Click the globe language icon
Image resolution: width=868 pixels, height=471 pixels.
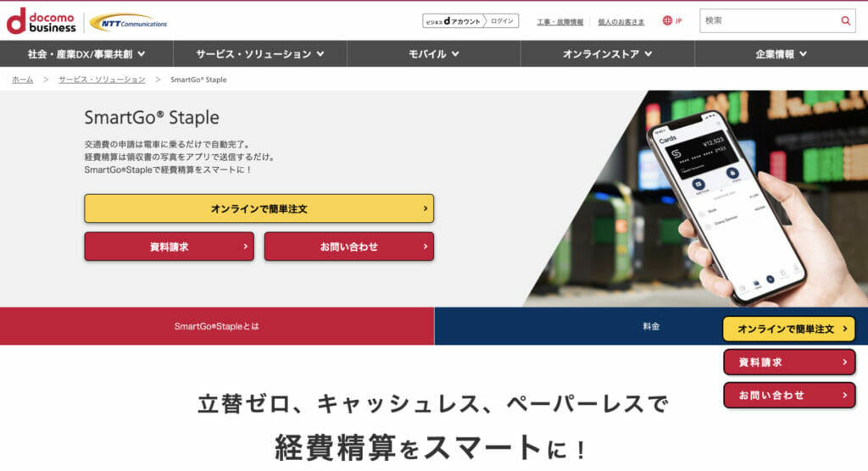(x=667, y=20)
